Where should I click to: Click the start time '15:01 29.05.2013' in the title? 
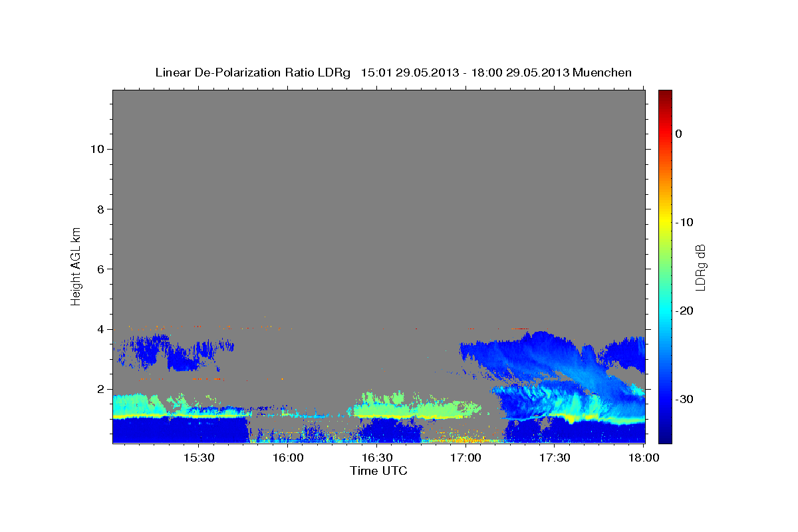click(x=409, y=72)
